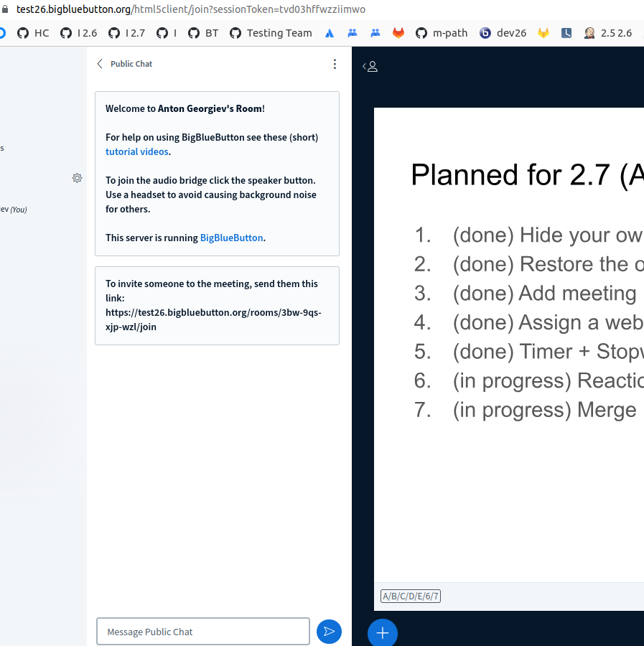Click the manage users gear icon
This screenshot has height=646, width=644.
(x=77, y=178)
